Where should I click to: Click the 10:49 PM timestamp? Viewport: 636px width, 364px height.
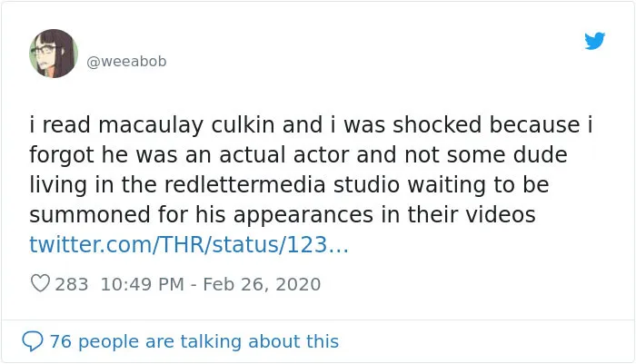coord(143,284)
